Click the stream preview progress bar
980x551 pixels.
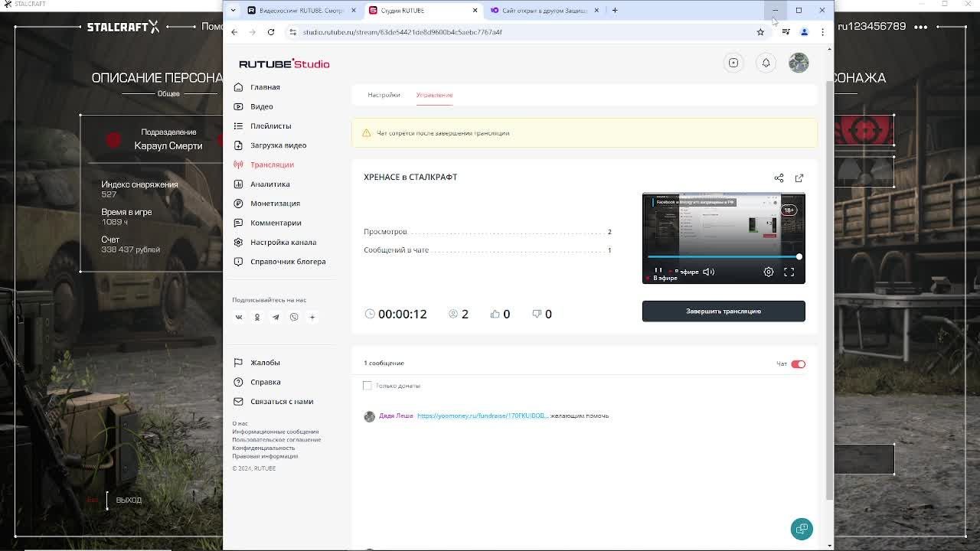(x=724, y=257)
